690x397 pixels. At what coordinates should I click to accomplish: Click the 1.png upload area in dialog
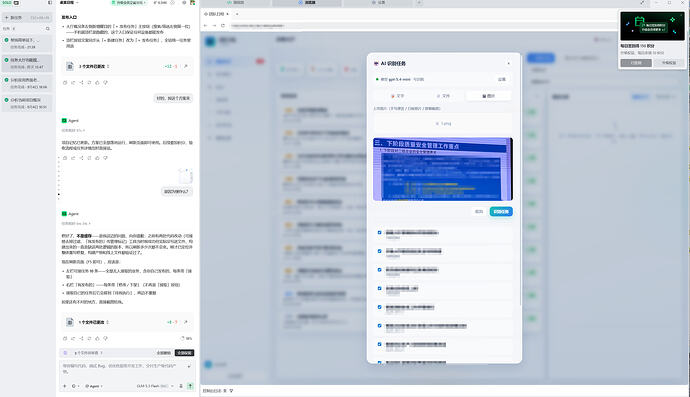coord(443,124)
